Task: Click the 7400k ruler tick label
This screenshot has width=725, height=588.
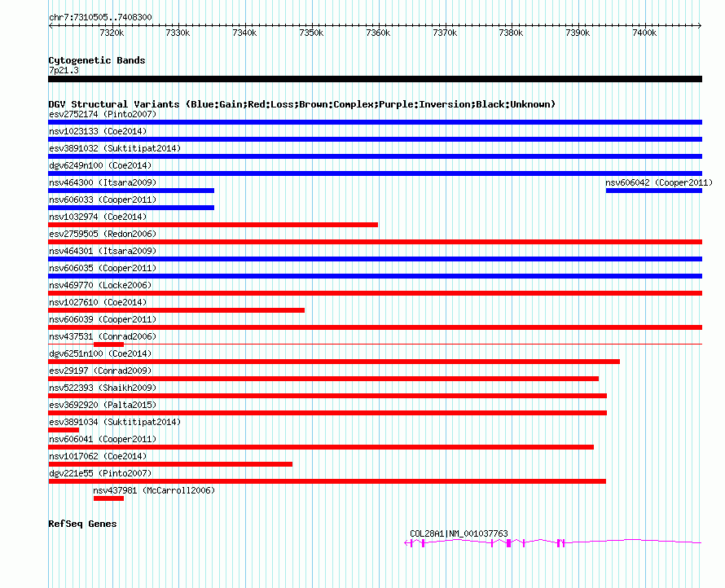Action: tap(644, 33)
